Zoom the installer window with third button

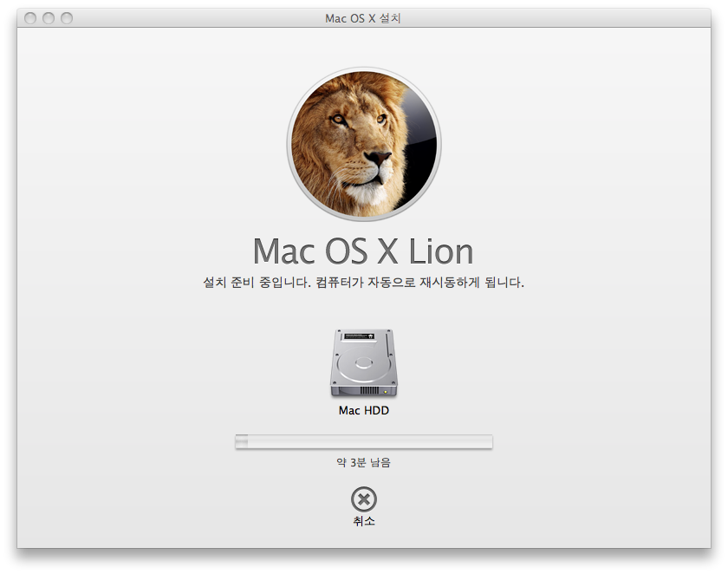[x=67, y=18]
